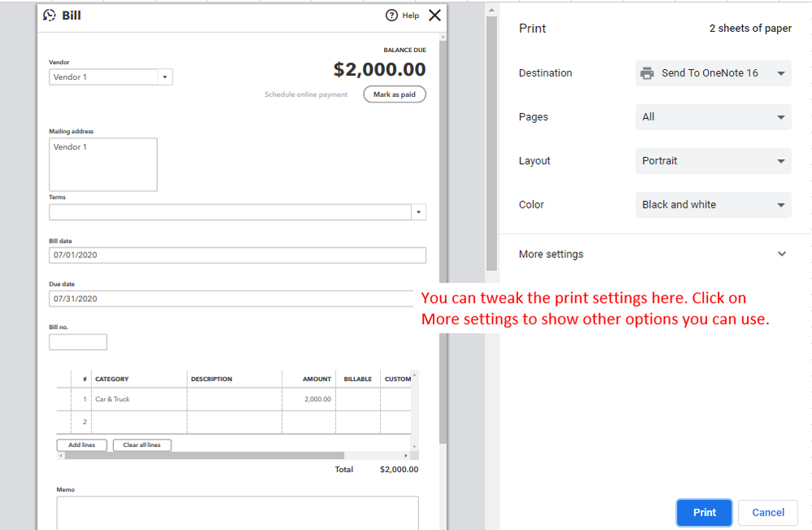
Task: Open the Terms dropdown arrow
Action: [418, 212]
